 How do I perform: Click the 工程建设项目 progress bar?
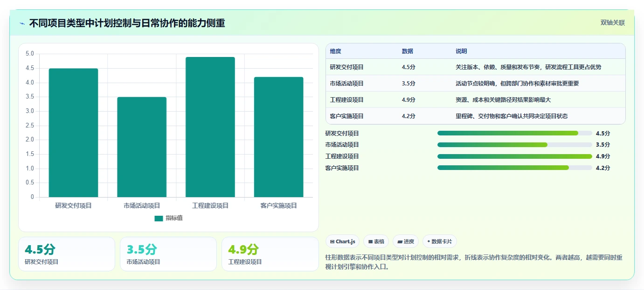(515, 156)
